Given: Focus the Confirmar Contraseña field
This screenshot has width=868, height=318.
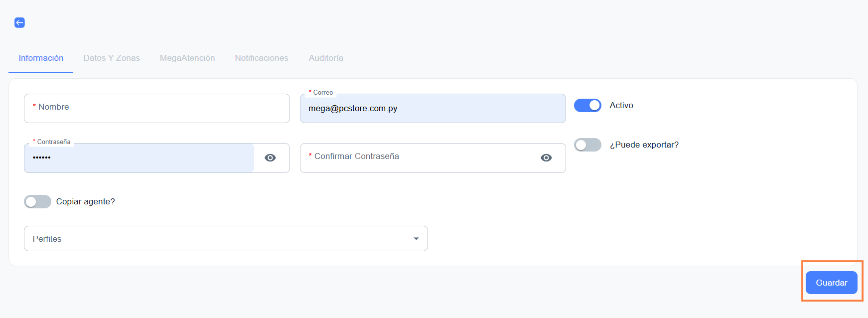Looking at the screenshot, I should pyautogui.click(x=419, y=158).
